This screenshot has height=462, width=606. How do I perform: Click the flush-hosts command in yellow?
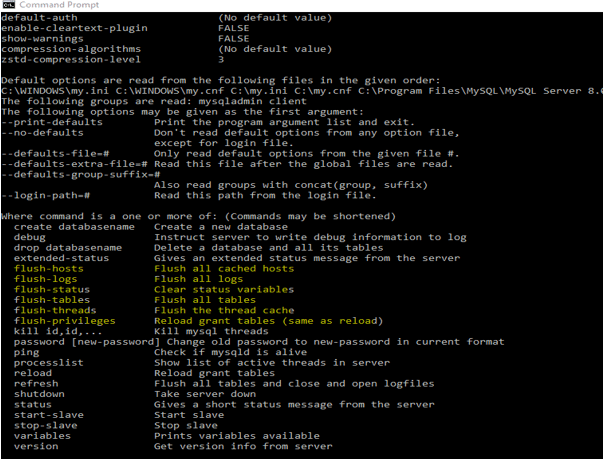(47, 268)
